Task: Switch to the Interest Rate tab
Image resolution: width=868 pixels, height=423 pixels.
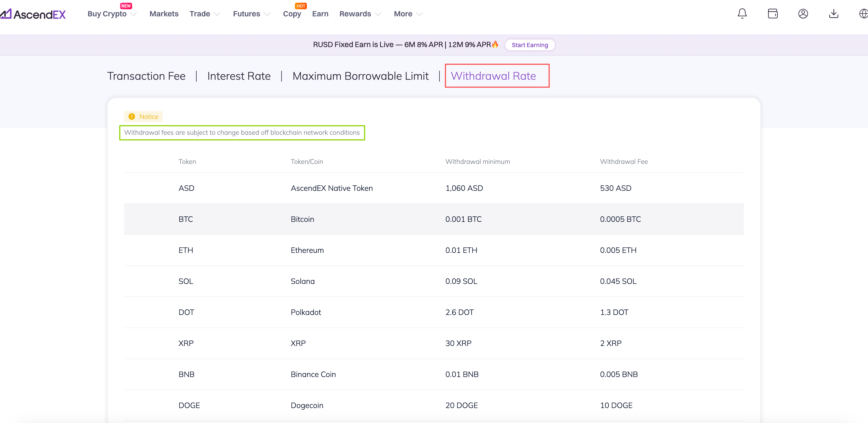Action: [x=239, y=76]
